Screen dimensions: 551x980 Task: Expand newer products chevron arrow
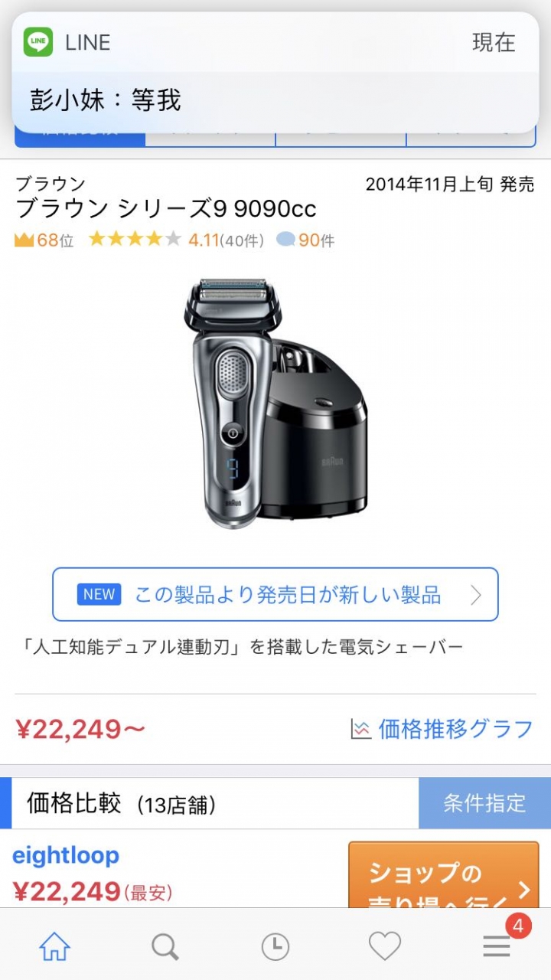tap(476, 594)
